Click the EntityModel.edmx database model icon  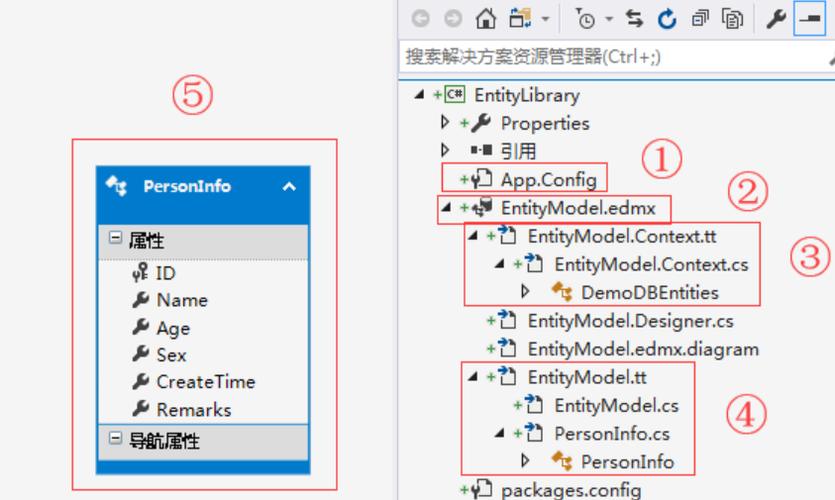tap(482, 207)
